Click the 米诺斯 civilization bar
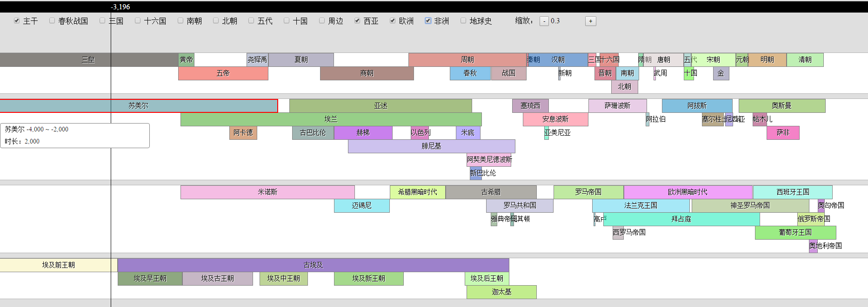 click(x=267, y=192)
